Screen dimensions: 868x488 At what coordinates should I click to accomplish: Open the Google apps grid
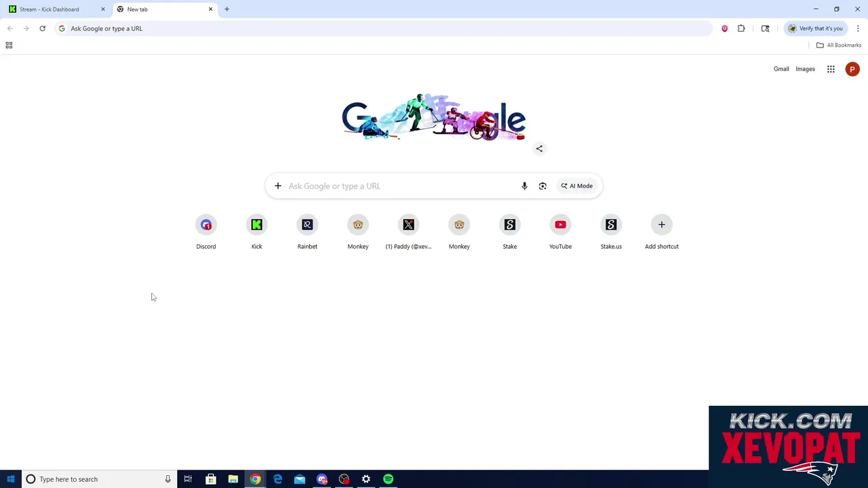[831, 69]
